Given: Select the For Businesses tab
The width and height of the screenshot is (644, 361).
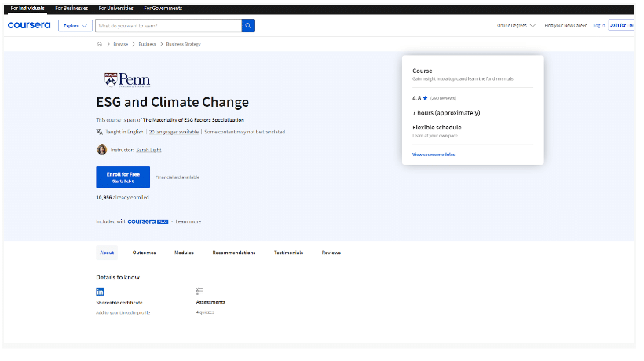Looking at the screenshot, I should (71, 8).
